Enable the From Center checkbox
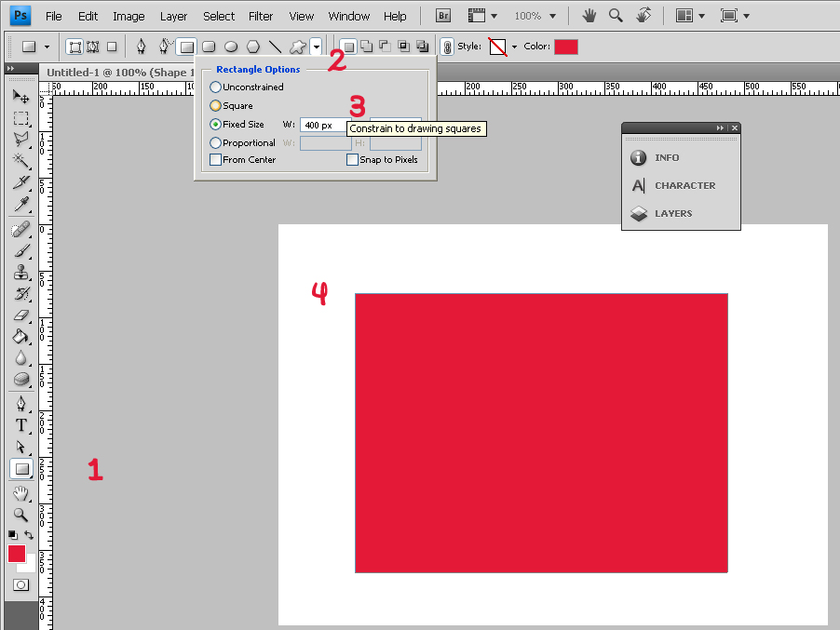Image resolution: width=840 pixels, height=630 pixels. (x=216, y=160)
